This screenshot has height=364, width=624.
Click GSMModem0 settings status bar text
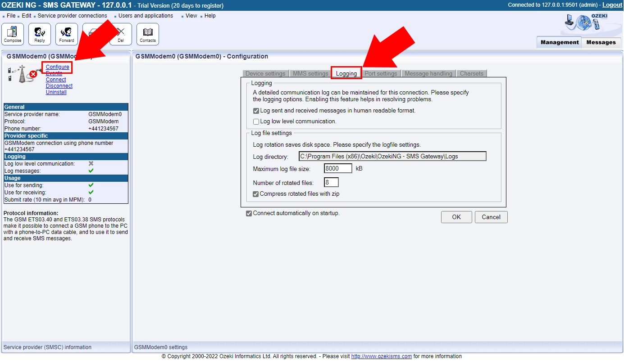point(161,347)
